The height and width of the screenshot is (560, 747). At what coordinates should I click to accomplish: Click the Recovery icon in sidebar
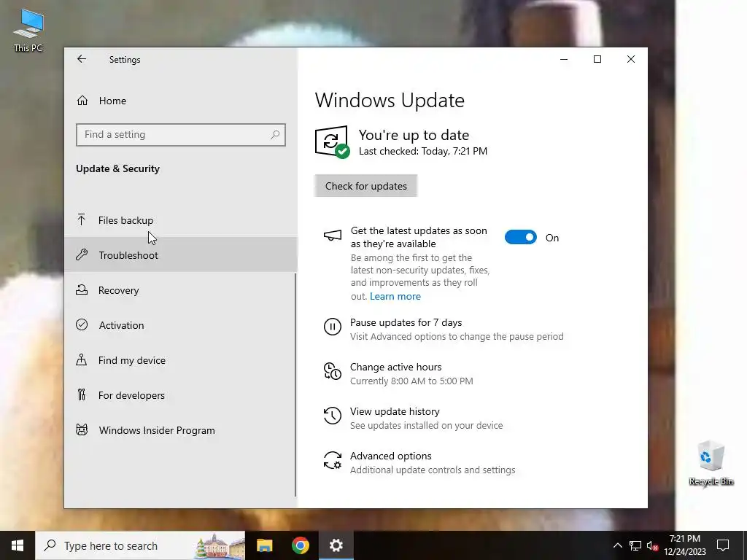[x=82, y=289]
